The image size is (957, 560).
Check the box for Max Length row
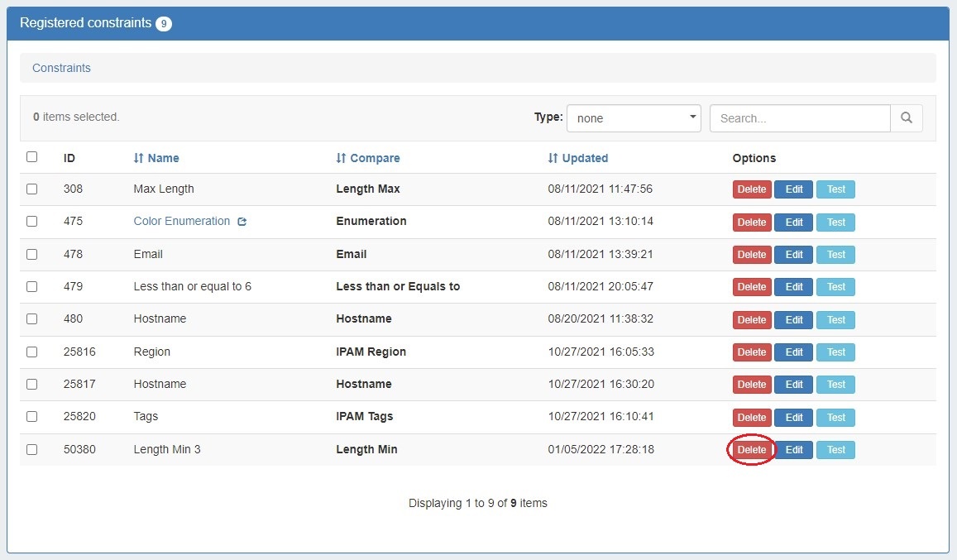31,189
